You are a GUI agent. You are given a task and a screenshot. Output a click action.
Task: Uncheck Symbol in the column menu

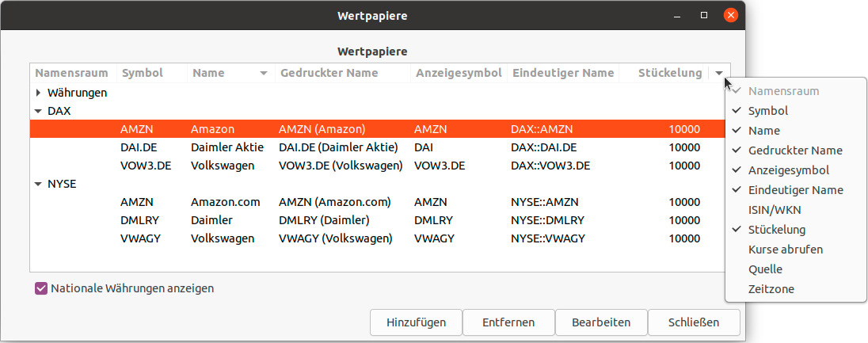click(767, 111)
